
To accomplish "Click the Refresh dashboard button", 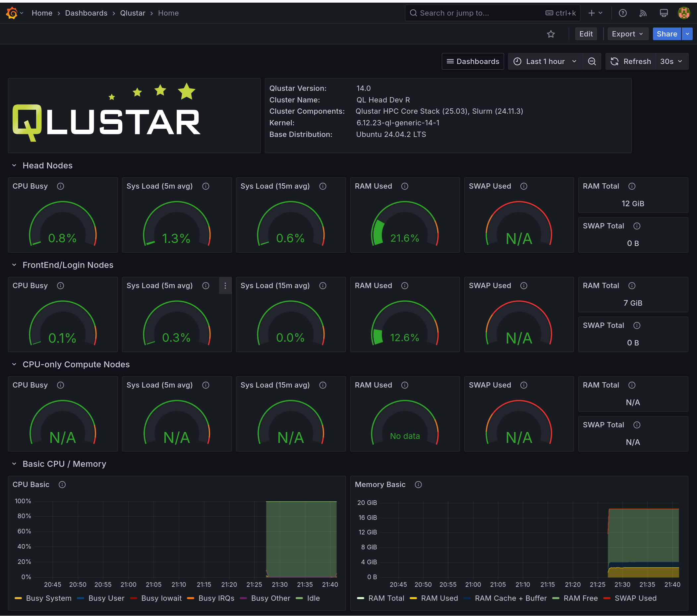I will click(631, 61).
